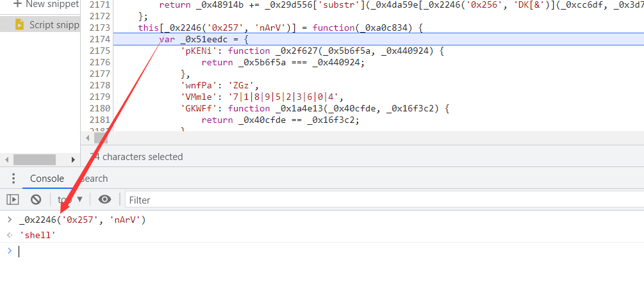Click the '7|1|8|9|5|2|3|6|0|4' string

(x=285, y=97)
